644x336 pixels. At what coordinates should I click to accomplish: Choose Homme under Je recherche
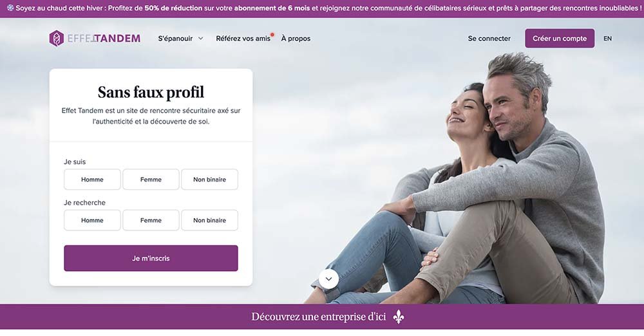pyautogui.click(x=92, y=220)
